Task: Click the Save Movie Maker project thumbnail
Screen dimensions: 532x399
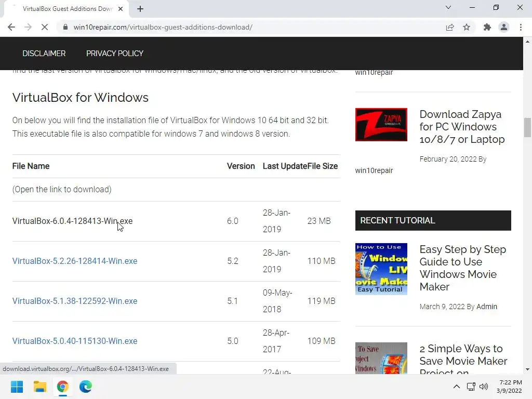Action: click(381, 358)
